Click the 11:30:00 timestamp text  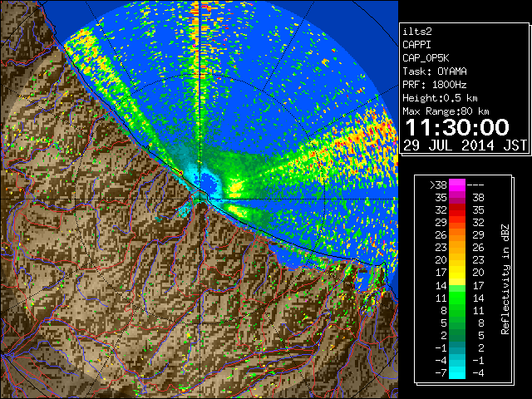tap(457, 127)
